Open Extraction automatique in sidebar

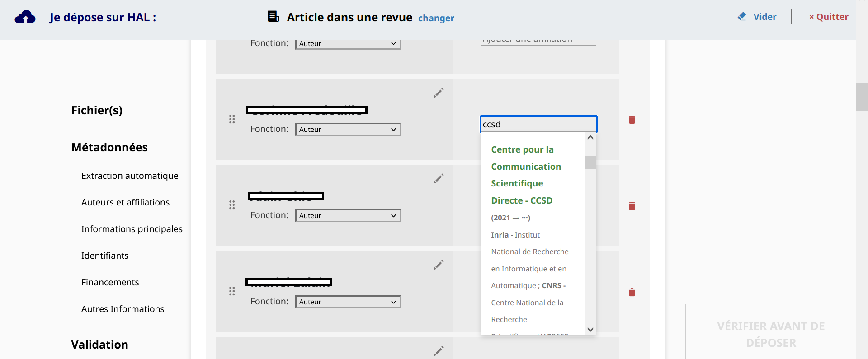(x=130, y=176)
